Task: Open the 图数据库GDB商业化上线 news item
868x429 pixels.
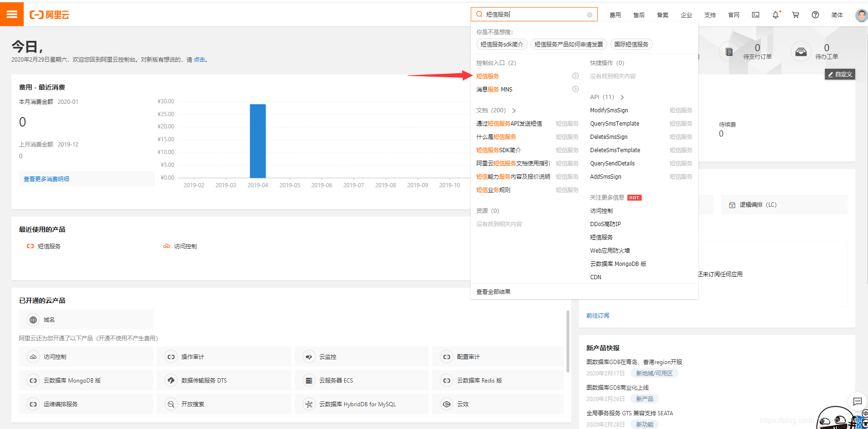Action: pos(618,388)
